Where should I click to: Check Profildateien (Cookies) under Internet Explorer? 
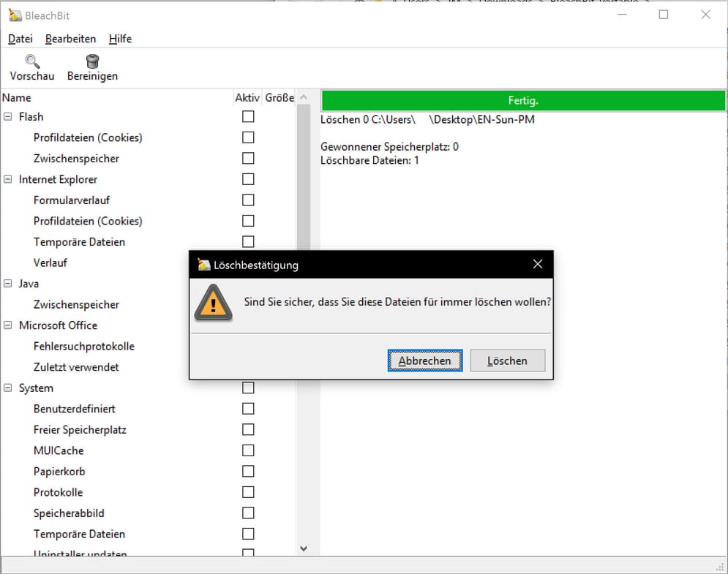pos(248,221)
